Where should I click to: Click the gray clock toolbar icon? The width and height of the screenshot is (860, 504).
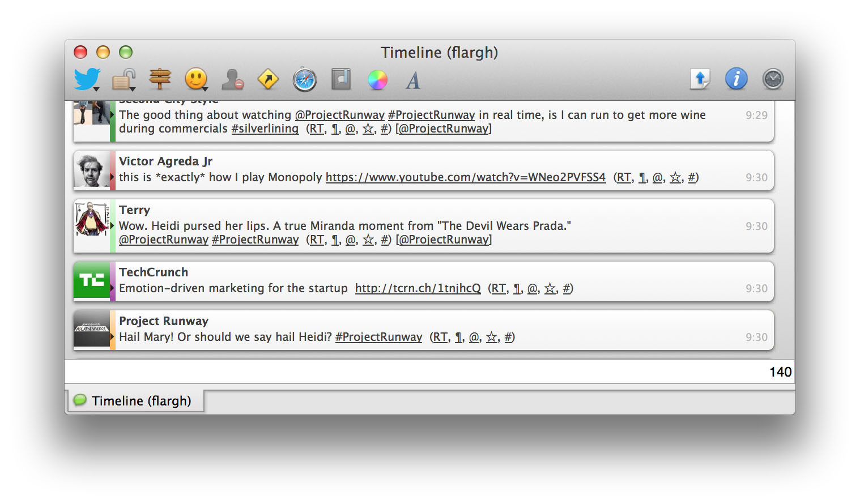click(773, 79)
